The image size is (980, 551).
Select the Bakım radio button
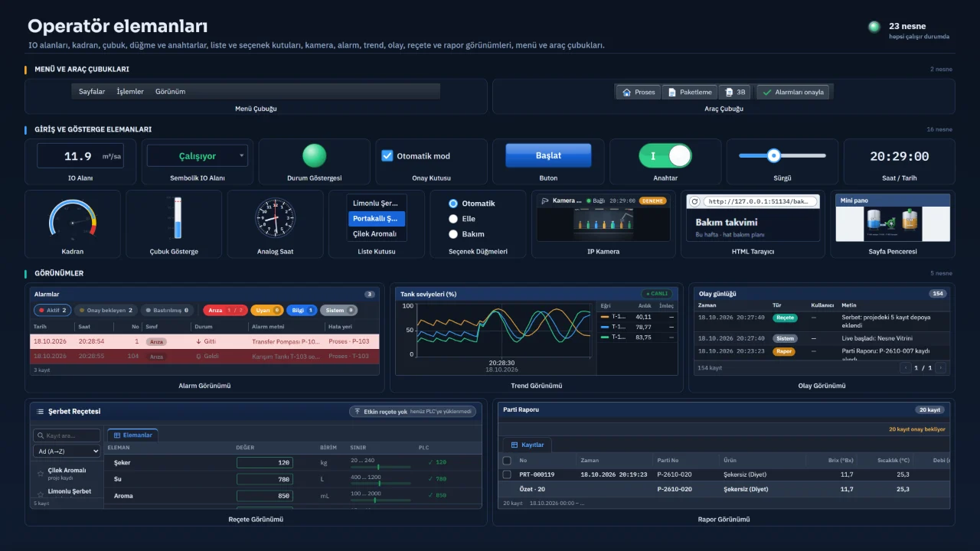click(453, 234)
